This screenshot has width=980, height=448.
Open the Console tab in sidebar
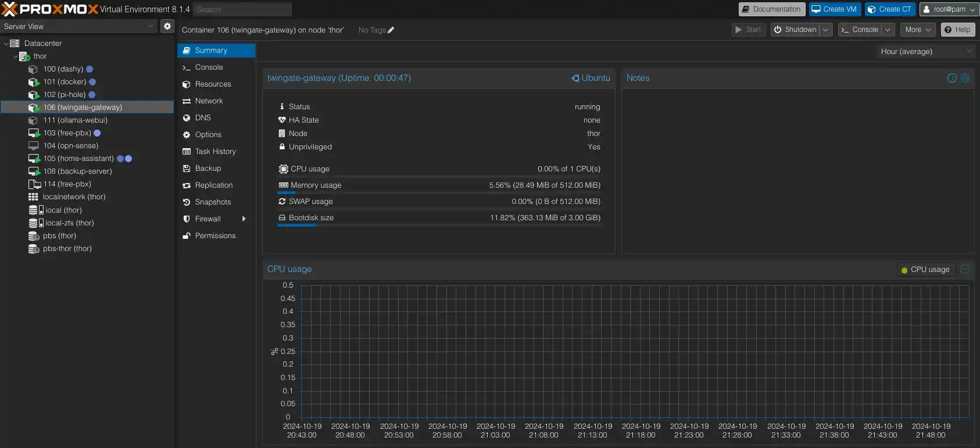[x=216, y=67]
